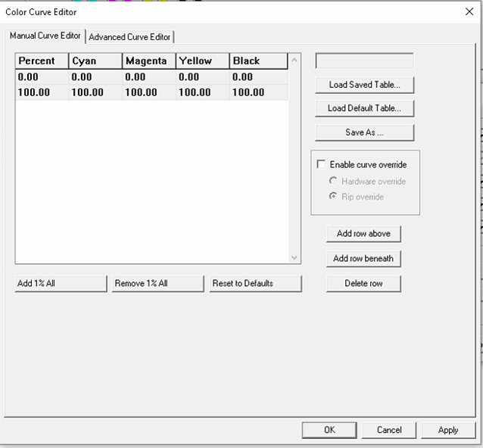
Task: Click the Magenta column header
Action: 148,61
